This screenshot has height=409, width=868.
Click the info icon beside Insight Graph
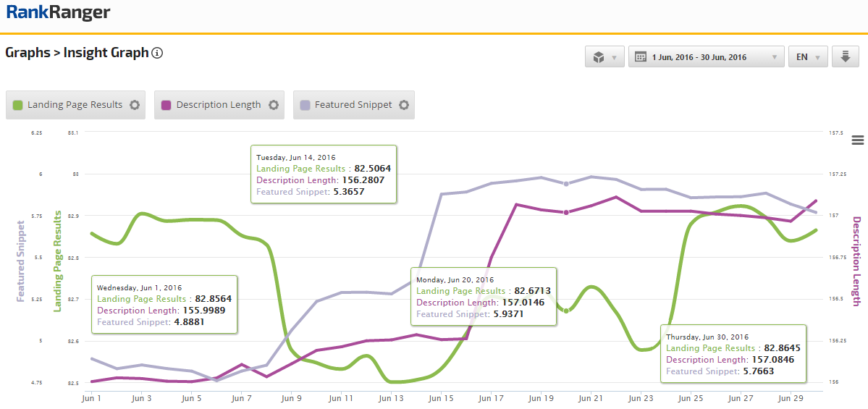(157, 53)
